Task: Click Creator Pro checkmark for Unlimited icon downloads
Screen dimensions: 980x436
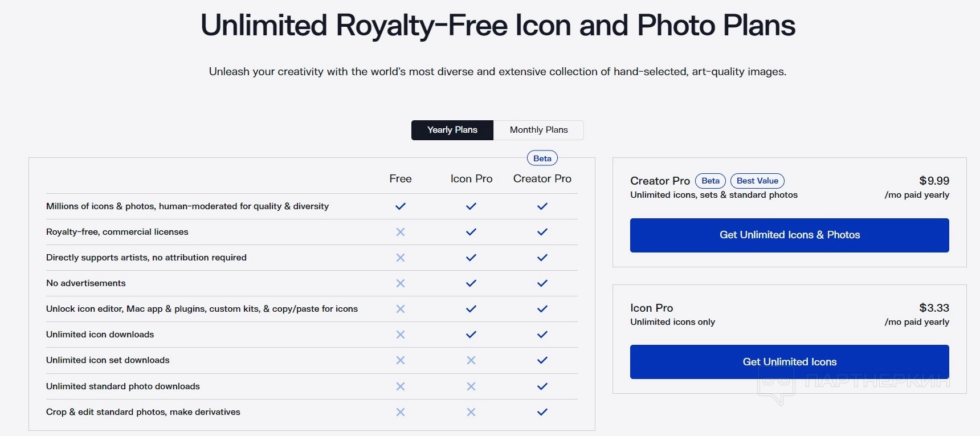Action: click(542, 335)
